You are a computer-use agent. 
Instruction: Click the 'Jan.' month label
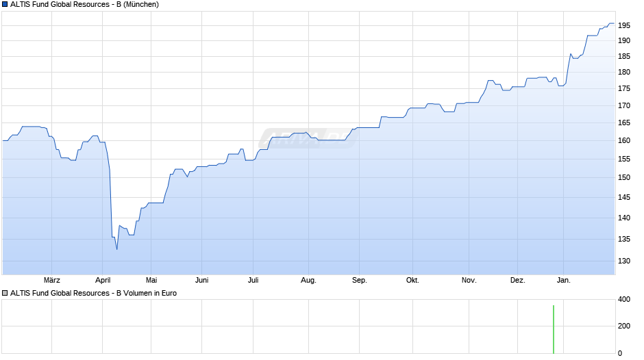tap(563, 280)
